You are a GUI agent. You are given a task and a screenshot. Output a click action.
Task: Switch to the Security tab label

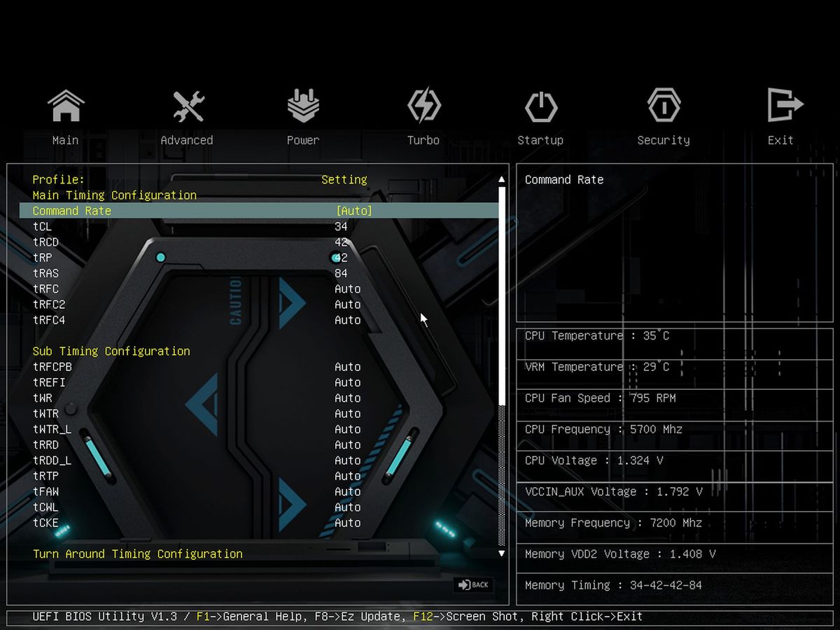coord(664,140)
